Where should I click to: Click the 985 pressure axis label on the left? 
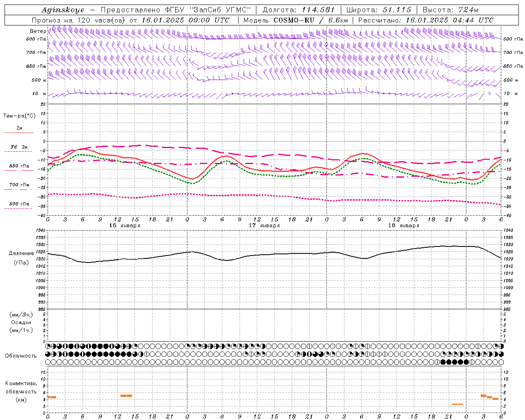tap(42, 309)
